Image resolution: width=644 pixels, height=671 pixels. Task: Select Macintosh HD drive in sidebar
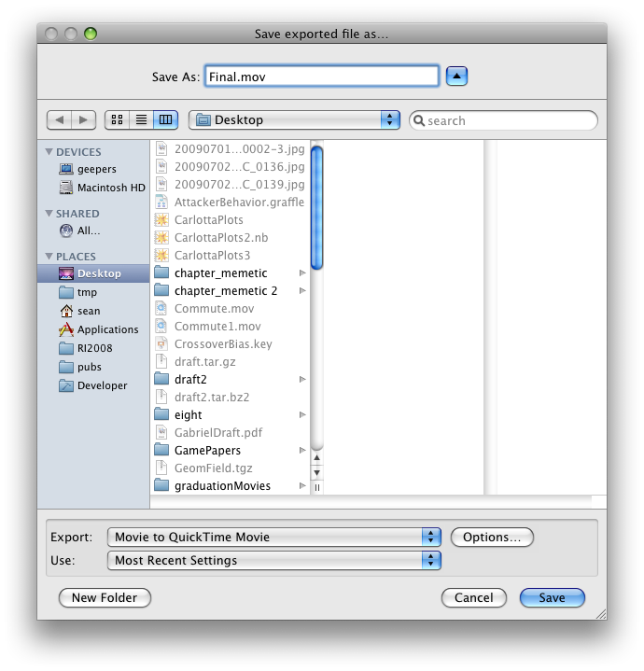[x=111, y=188]
